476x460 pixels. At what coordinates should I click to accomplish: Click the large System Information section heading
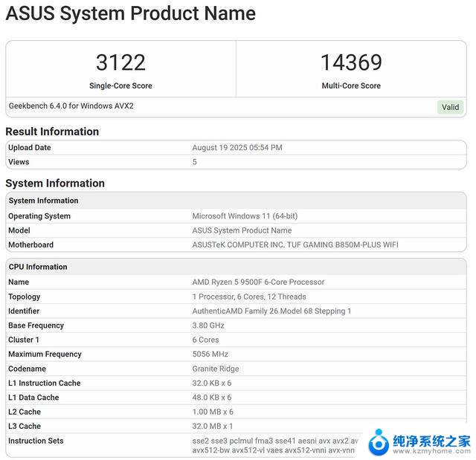click(x=55, y=184)
